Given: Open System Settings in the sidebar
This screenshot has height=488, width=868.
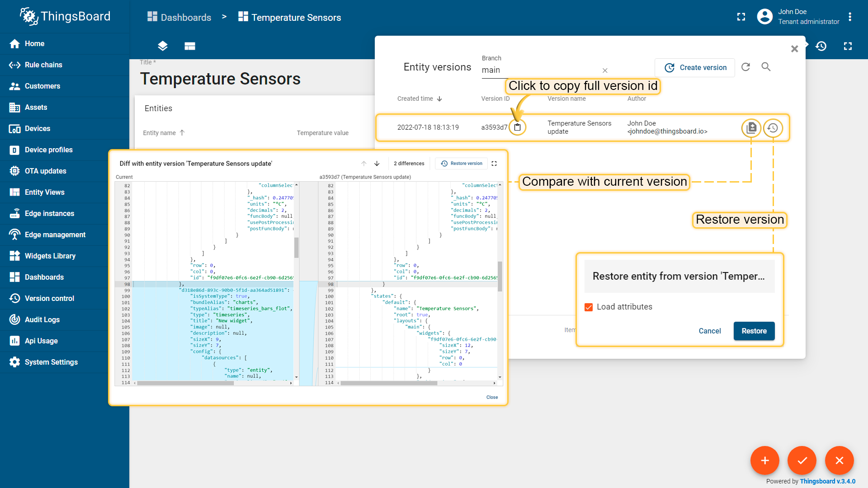Looking at the screenshot, I should [65, 362].
